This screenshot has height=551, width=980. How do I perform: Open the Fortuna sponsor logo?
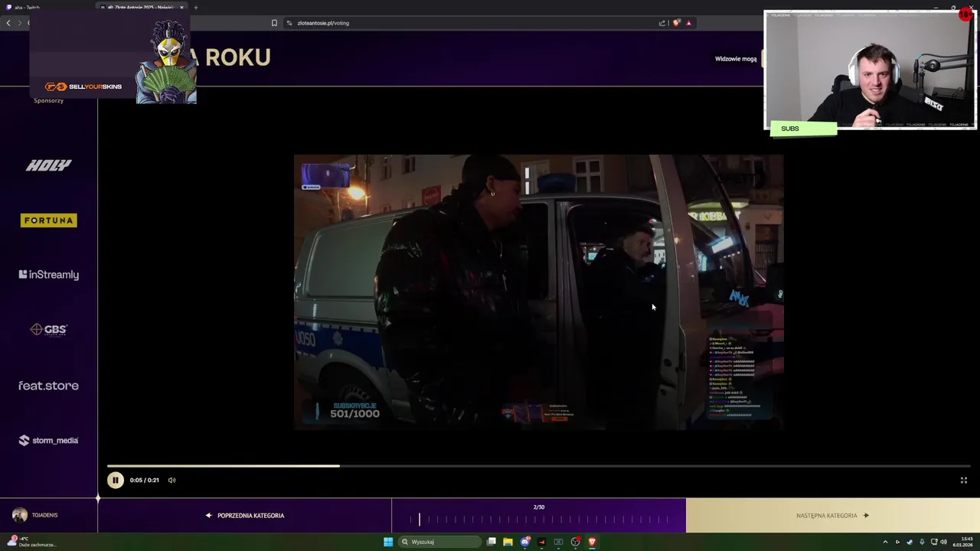pos(49,220)
